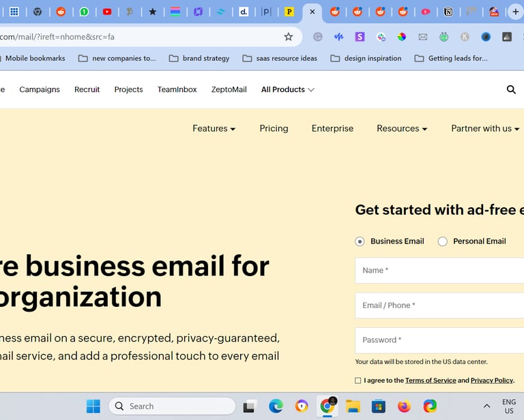This screenshot has height=420, width=524.
Task: Open the ZeptoMail product link
Action: tap(229, 89)
